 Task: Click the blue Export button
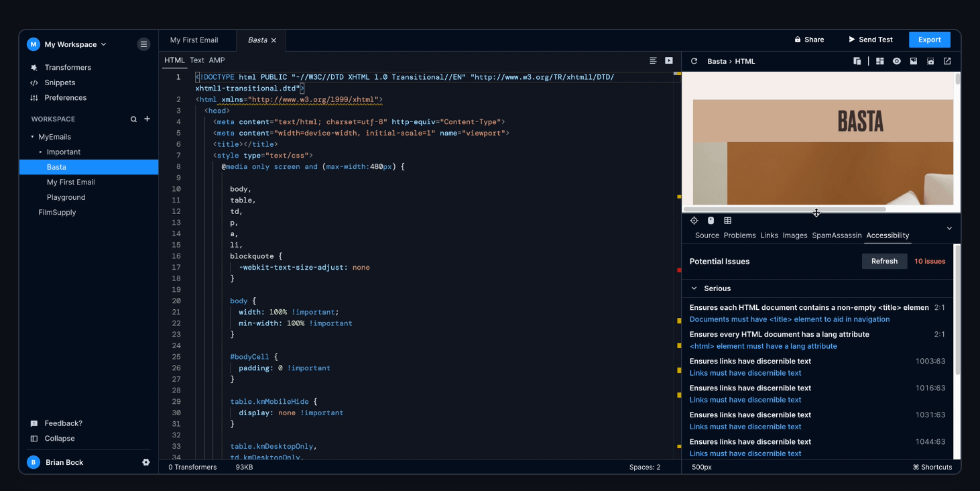coord(929,40)
